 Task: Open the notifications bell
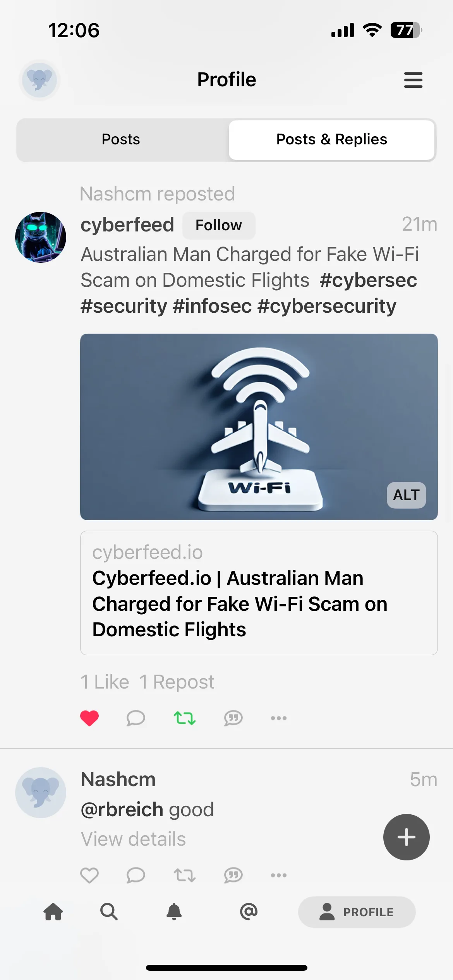tap(174, 911)
